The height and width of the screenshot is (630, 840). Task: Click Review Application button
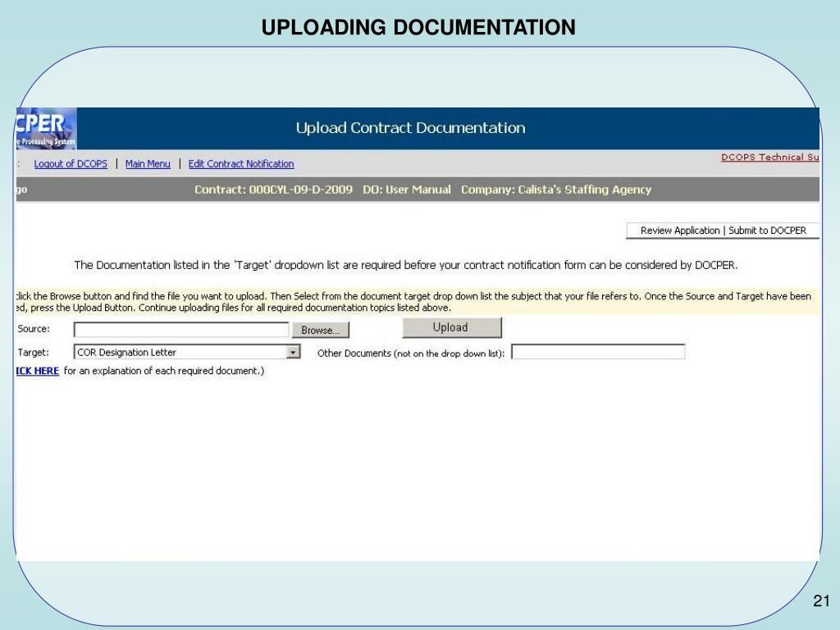click(x=680, y=231)
